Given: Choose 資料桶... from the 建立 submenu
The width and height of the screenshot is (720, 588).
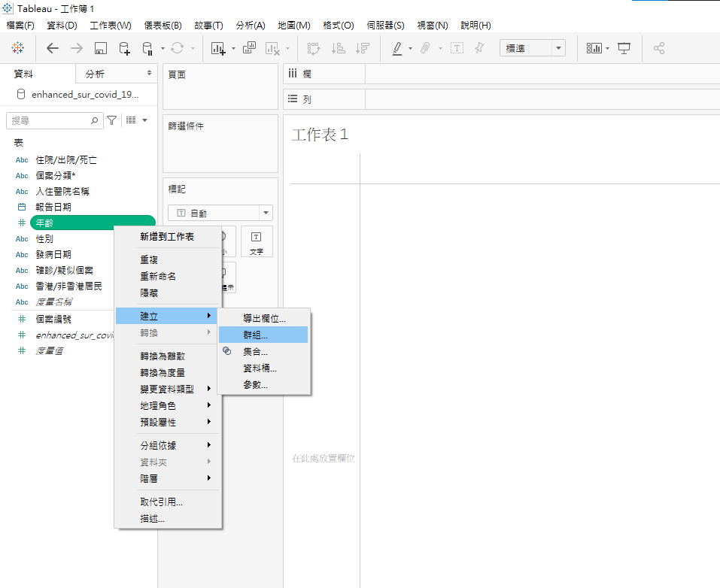Looking at the screenshot, I should [x=260, y=368].
